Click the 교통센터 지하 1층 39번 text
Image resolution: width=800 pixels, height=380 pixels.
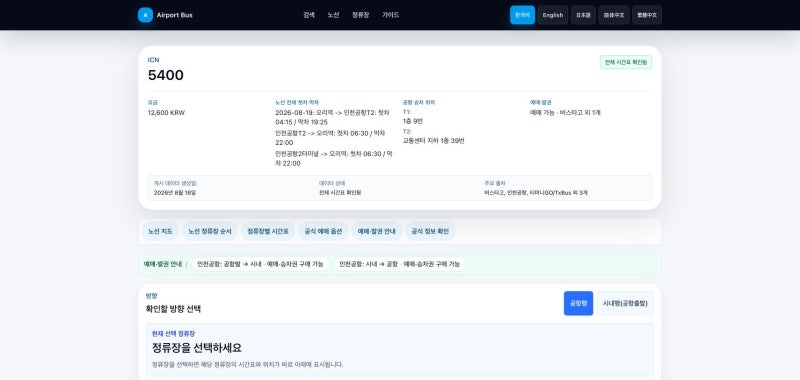(x=433, y=141)
